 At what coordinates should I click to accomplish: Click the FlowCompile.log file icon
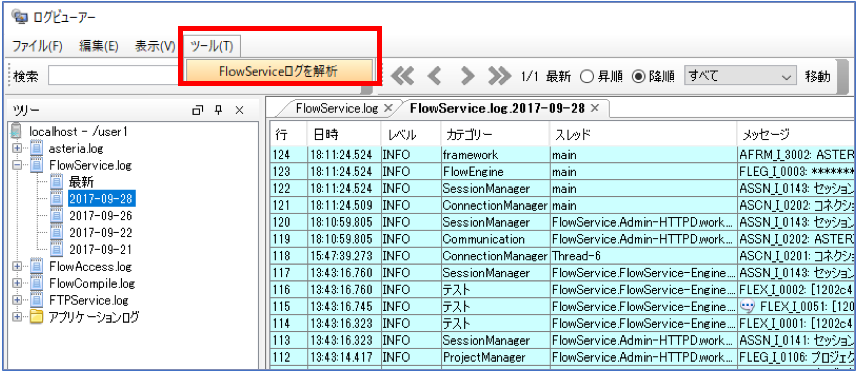tap(36, 283)
